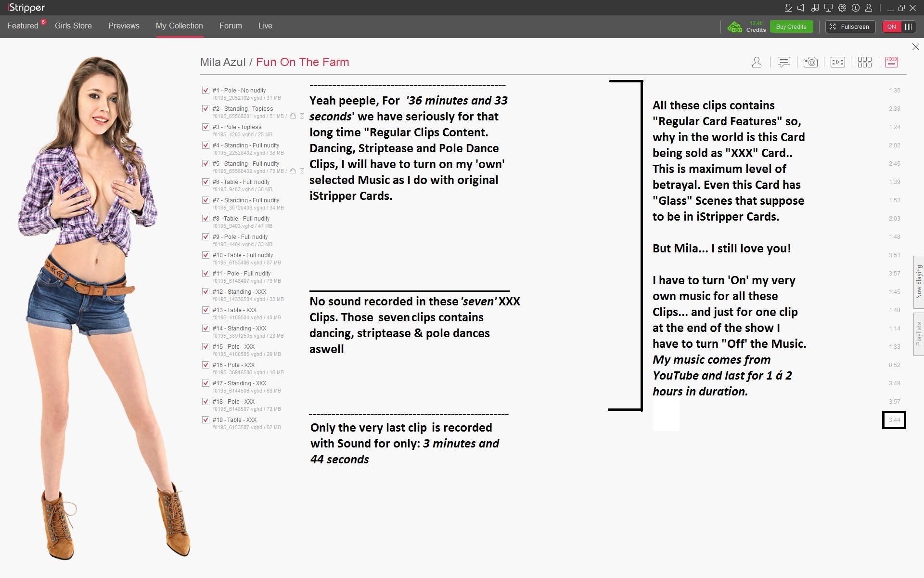Viewport: 924px width, 578px height.
Task: Toggle checkbox for #12 Standing - XXX
Action: (205, 292)
